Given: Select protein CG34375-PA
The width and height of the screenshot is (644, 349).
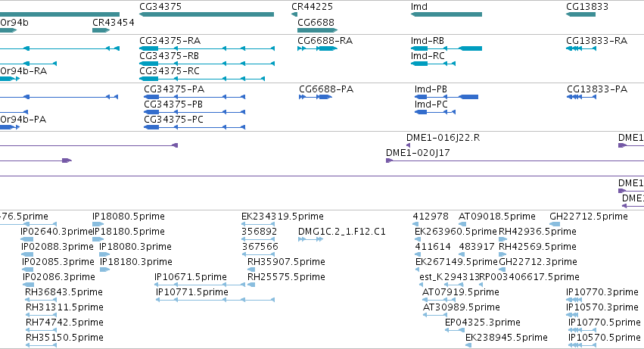Looking at the screenshot, I should tap(174, 89).
